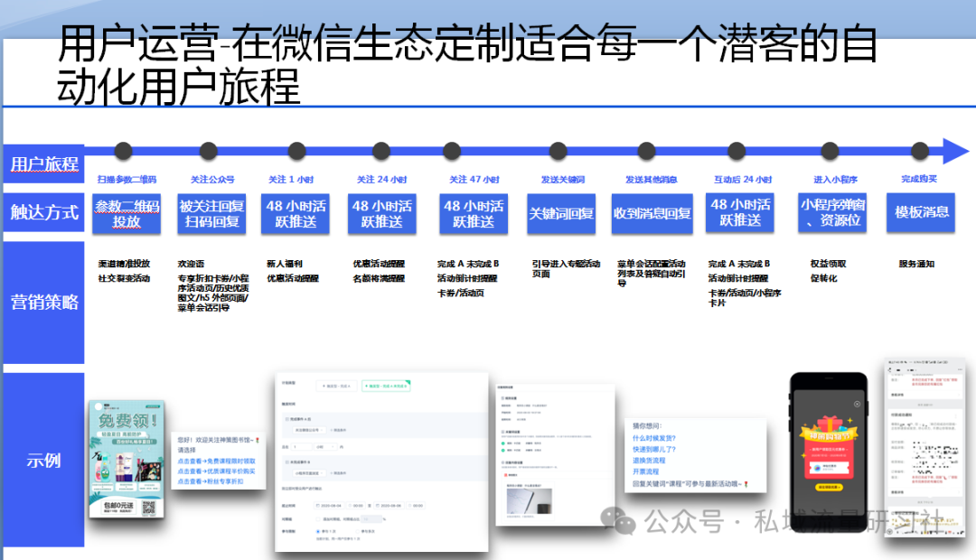Image resolution: width=976 pixels, height=560 pixels.
Task: Click the 卡券/活动页 text under 关注 47 小时
Action: 461,293
